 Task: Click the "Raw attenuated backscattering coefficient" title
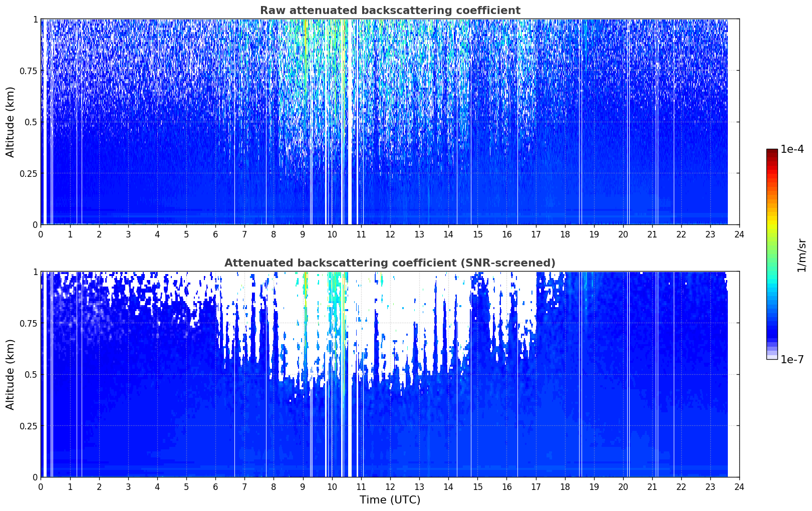pos(390,11)
